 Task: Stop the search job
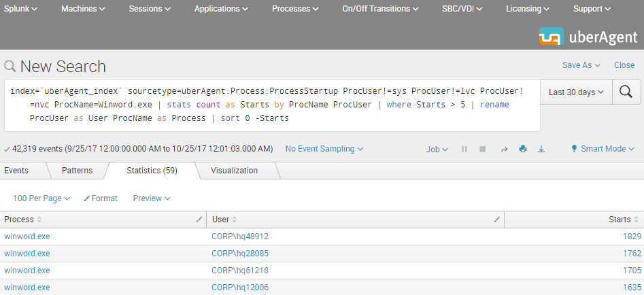coord(483,149)
